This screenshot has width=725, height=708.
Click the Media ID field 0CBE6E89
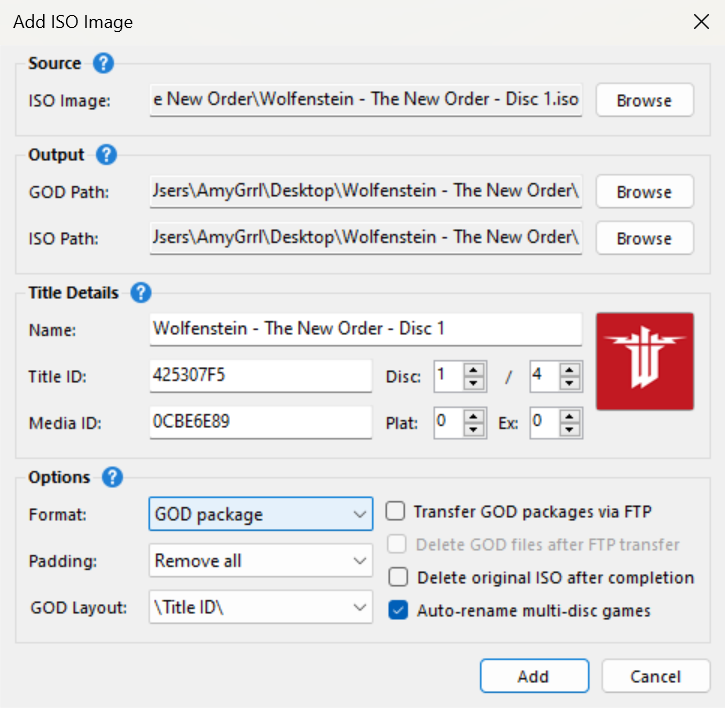tap(261, 422)
